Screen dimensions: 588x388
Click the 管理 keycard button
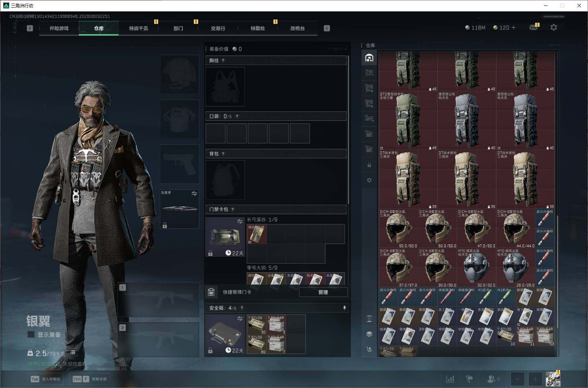pyautogui.click(x=323, y=292)
